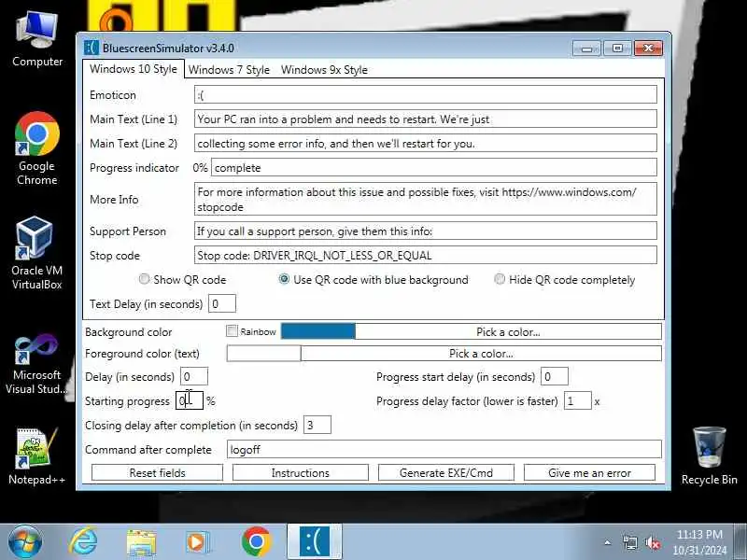Enable the Rainbow checkbox
The image size is (747, 560).
(x=232, y=331)
